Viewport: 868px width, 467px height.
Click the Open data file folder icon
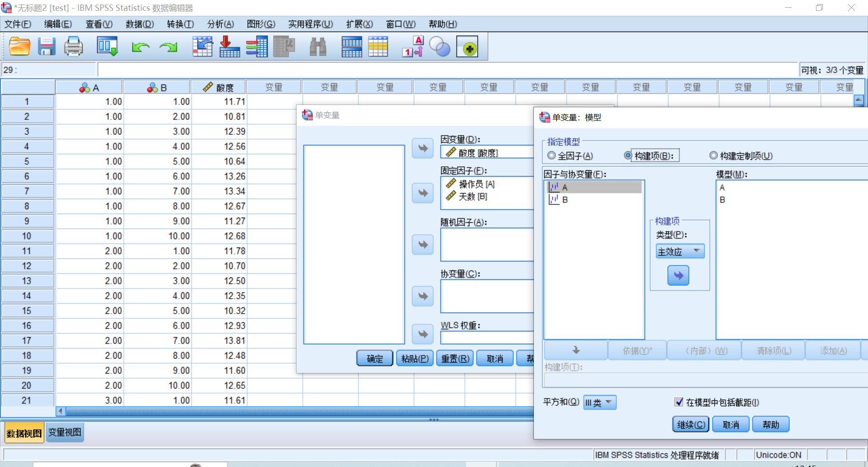click(x=19, y=47)
